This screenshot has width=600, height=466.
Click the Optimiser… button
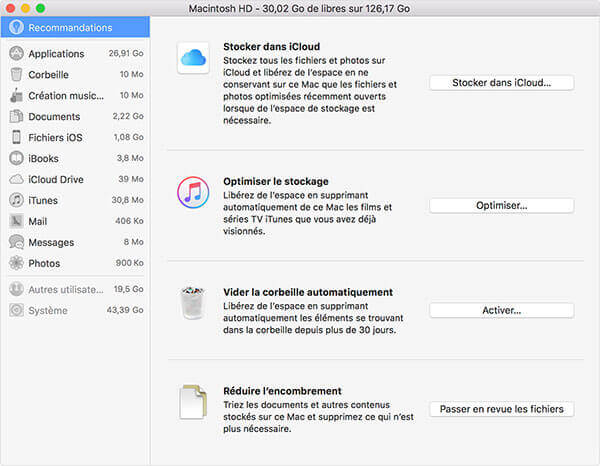point(502,205)
